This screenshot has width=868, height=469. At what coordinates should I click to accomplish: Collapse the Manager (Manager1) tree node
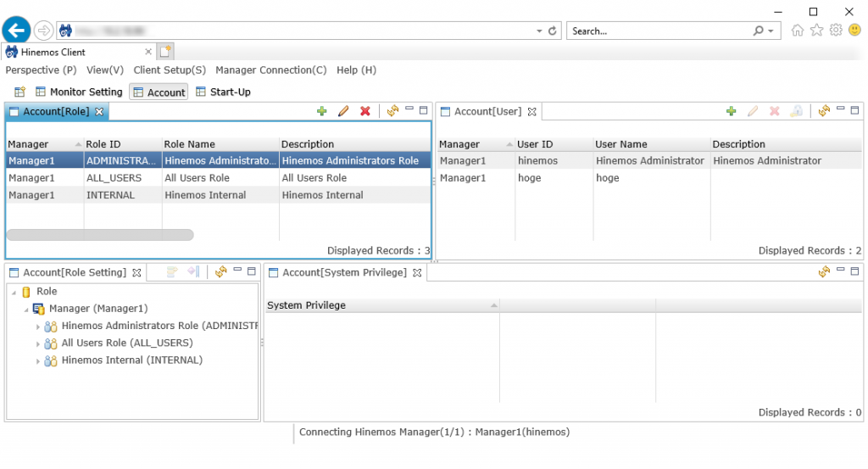click(26, 310)
